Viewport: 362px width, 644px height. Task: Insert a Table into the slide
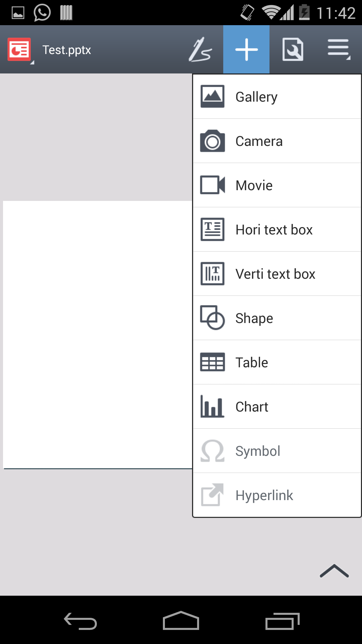coord(277,362)
